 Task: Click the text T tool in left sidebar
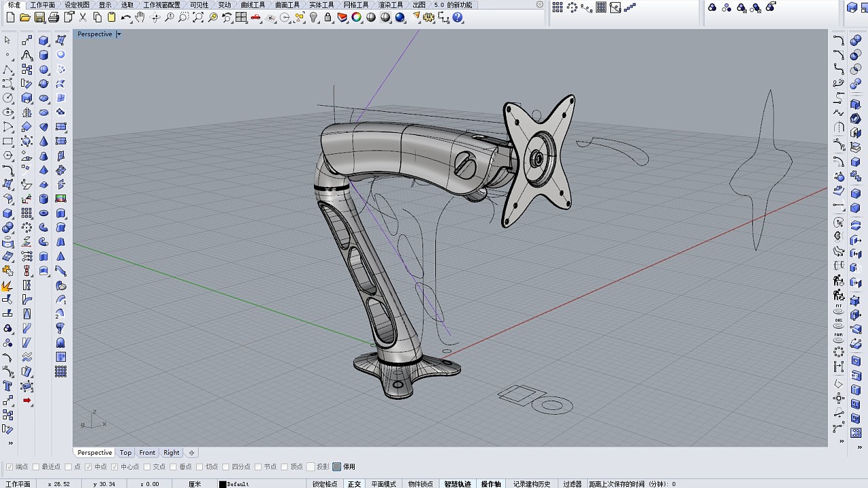point(8,386)
